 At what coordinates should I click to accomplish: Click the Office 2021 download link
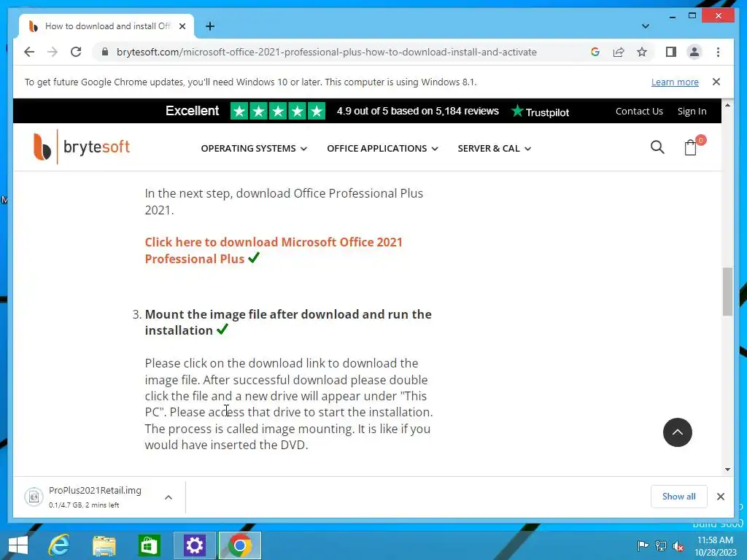point(274,251)
